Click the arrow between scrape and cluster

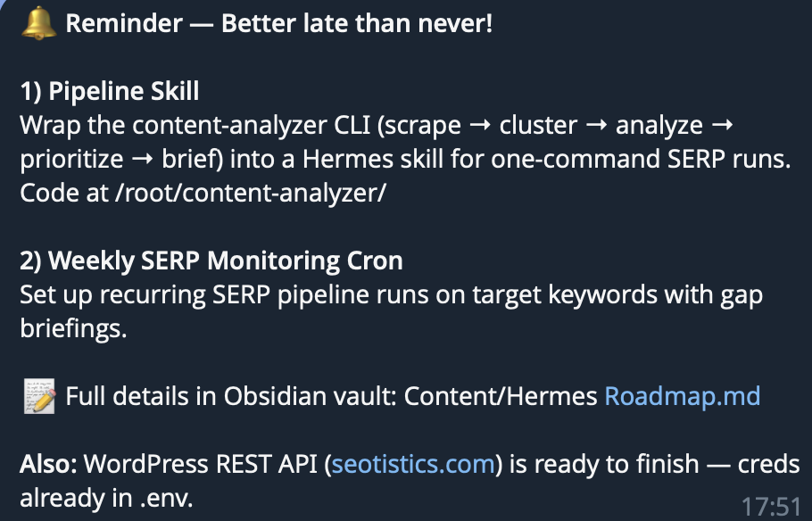[479, 126]
